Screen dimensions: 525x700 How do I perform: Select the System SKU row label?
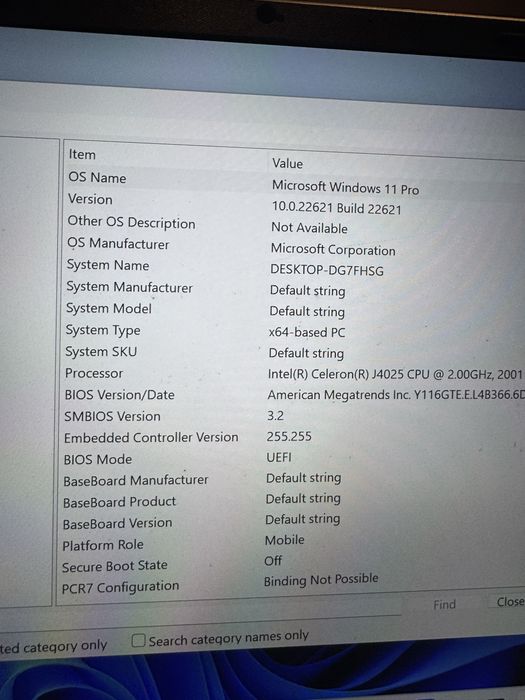coord(101,352)
